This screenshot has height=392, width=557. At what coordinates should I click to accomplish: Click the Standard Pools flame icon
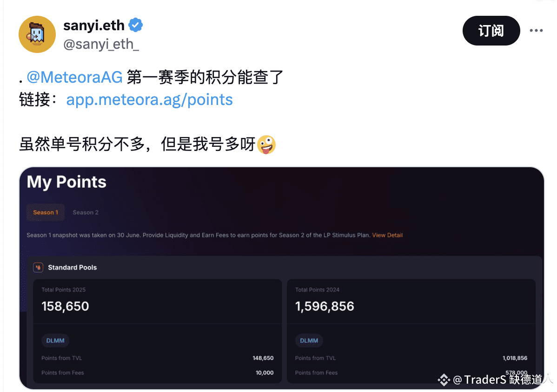[x=38, y=268]
